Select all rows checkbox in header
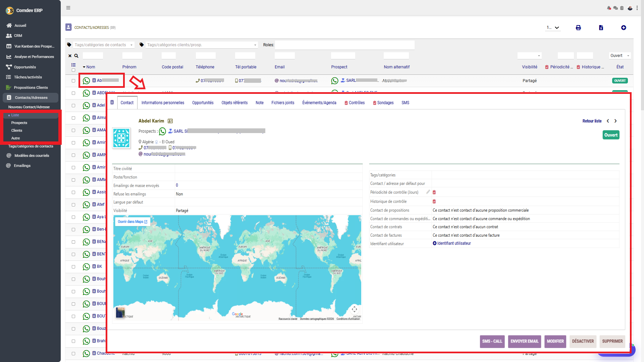The image size is (644, 362). click(73, 70)
